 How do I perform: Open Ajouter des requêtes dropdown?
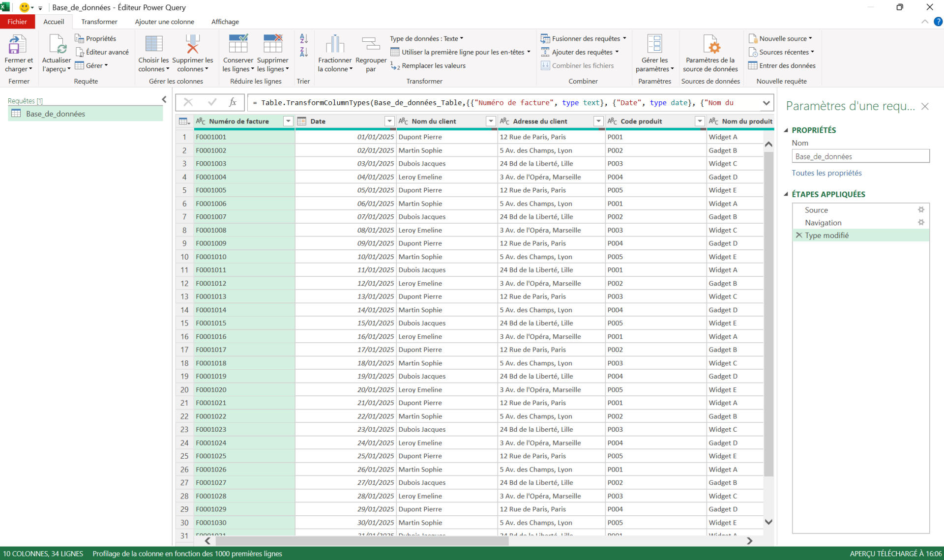tap(580, 52)
